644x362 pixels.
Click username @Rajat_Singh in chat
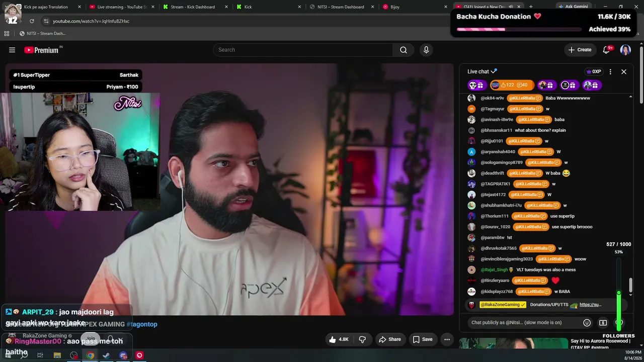pyautogui.click(x=494, y=270)
